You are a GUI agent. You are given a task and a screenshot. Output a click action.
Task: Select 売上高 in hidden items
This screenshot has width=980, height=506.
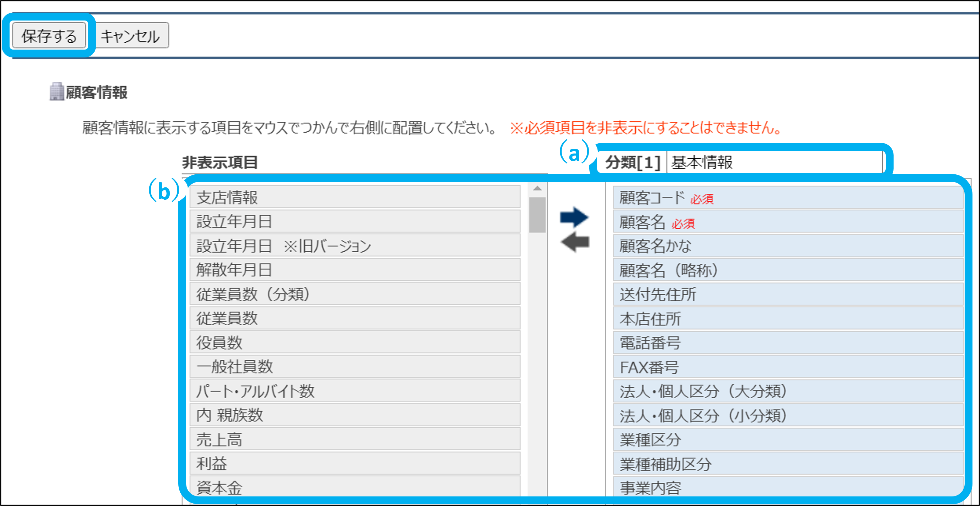coord(355,439)
